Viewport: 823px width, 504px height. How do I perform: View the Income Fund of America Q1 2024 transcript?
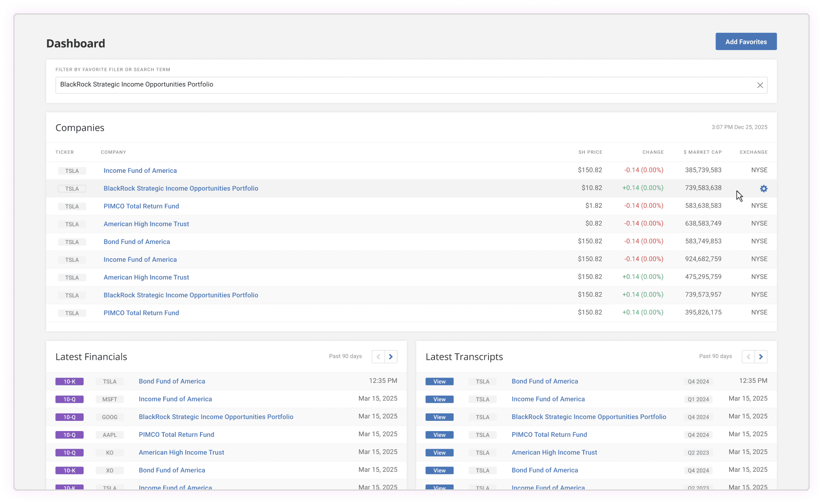click(439, 399)
